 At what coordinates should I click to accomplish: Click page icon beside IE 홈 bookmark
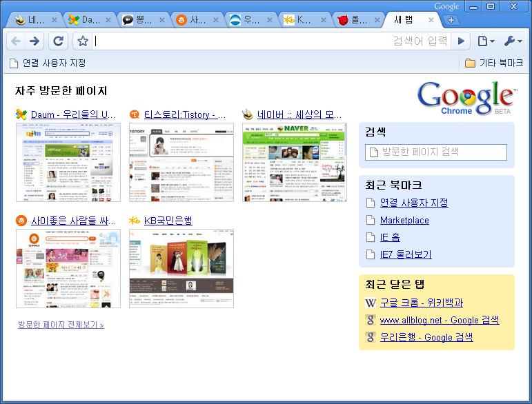371,237
